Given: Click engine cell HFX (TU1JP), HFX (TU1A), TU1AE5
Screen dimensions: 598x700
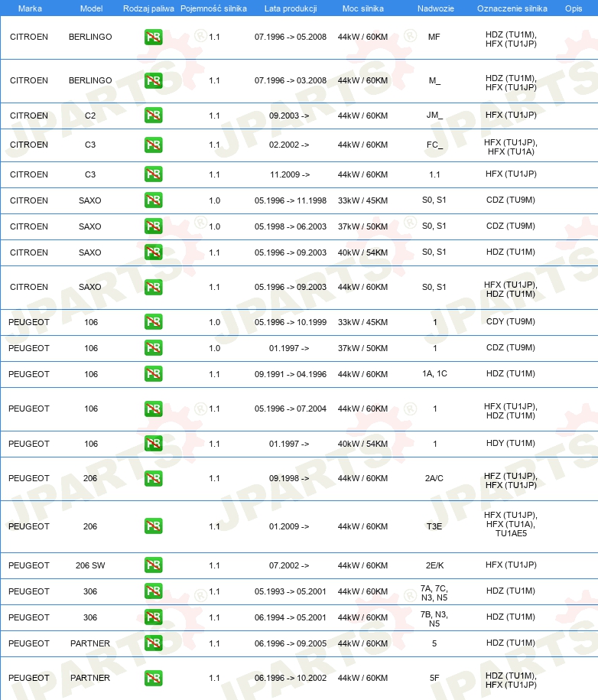Looking at the screenshot, I should (511, 524).
